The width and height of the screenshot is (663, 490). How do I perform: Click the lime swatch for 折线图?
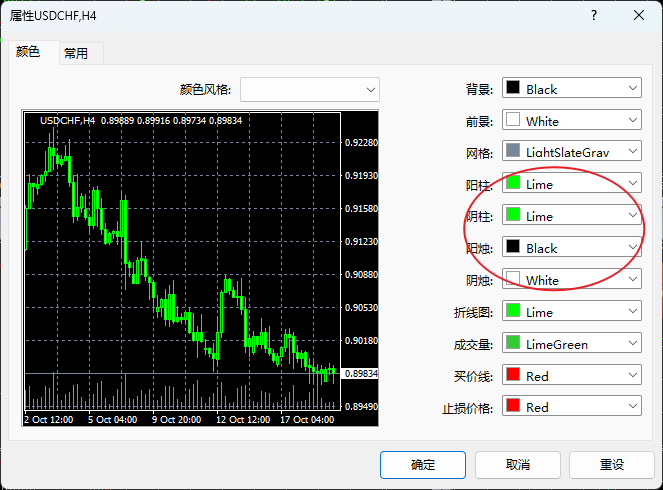click(513, 310)
